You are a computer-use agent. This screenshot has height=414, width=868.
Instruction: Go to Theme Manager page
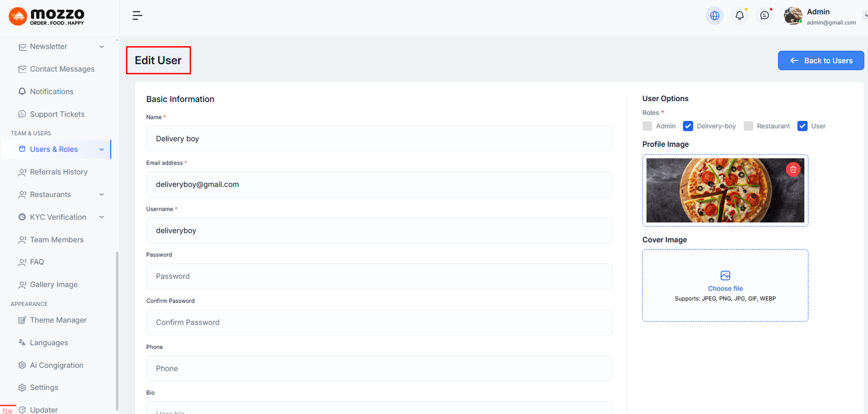click(x=58, y=320)
